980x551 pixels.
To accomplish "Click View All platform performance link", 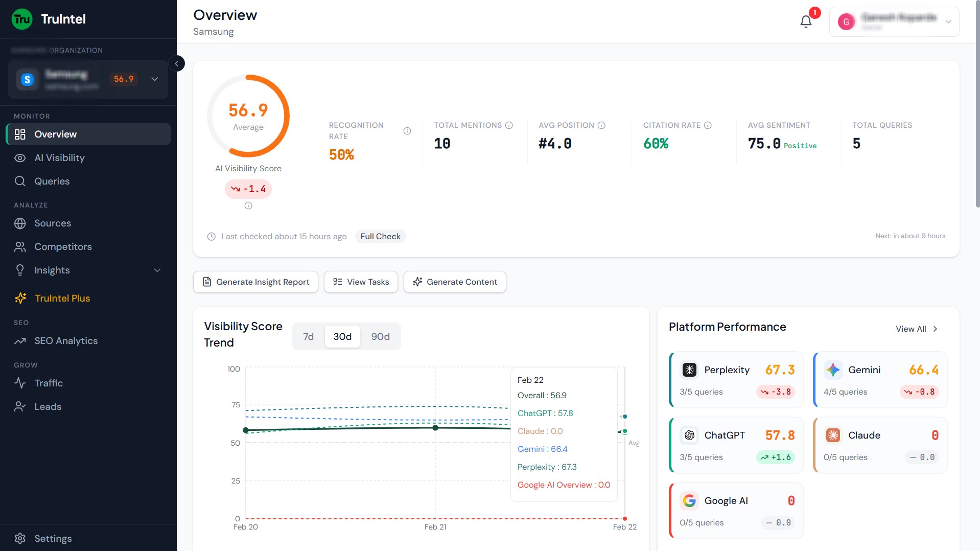I will [x=917, y=329].
